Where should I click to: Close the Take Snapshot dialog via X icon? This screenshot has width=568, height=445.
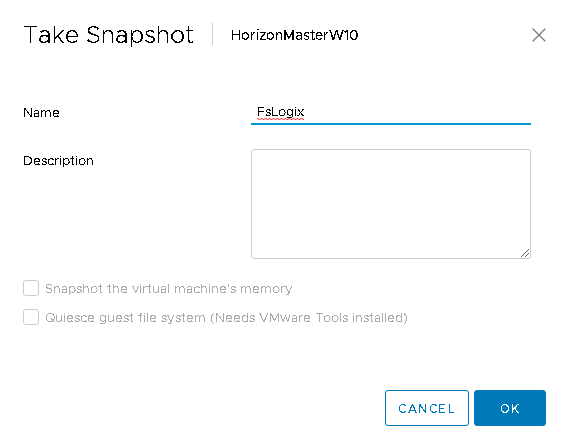coord(539,35)
